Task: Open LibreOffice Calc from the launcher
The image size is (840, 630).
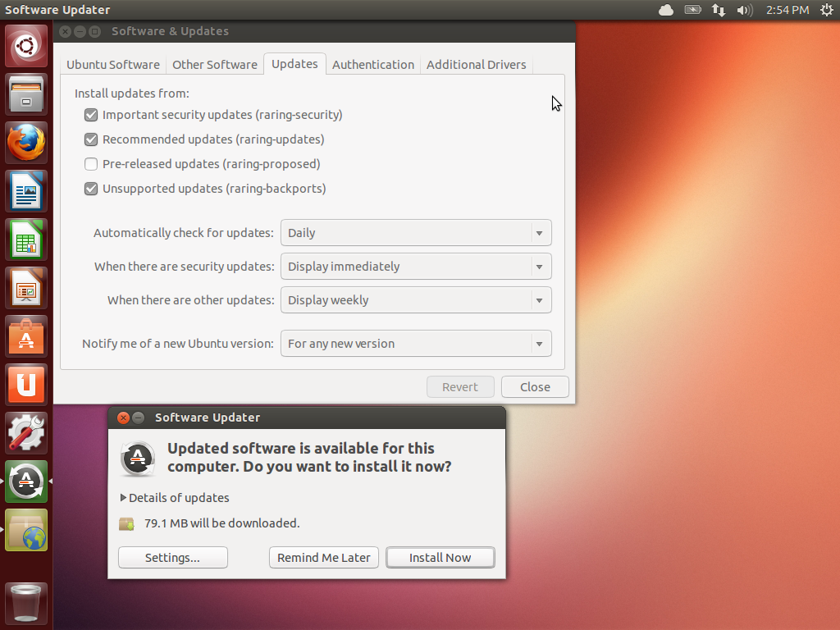Action: 26,240
